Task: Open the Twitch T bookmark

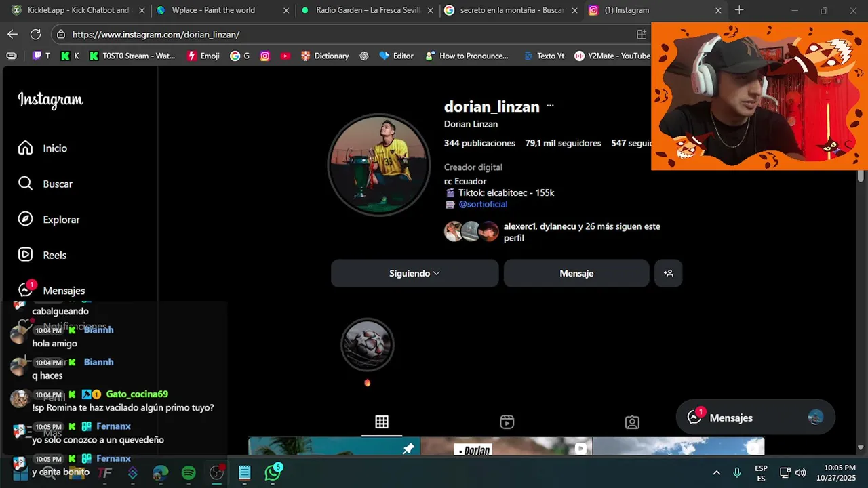Action: click(41, 56)
